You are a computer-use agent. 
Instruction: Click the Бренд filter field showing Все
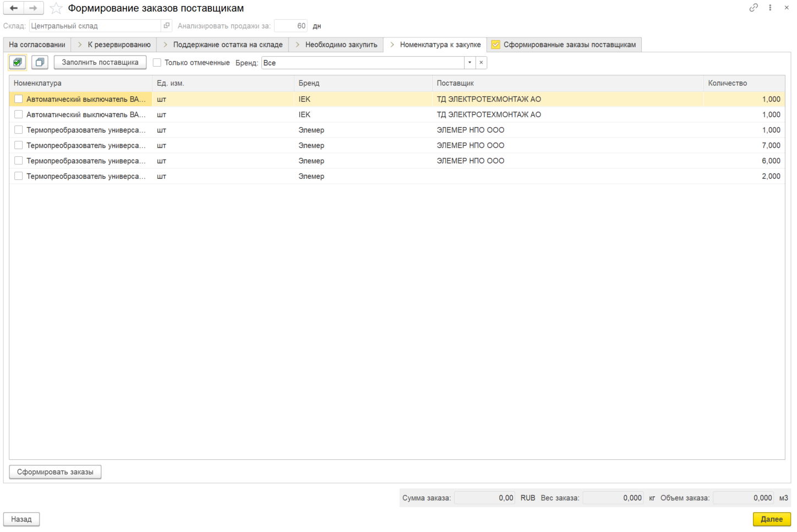(363, 63)
